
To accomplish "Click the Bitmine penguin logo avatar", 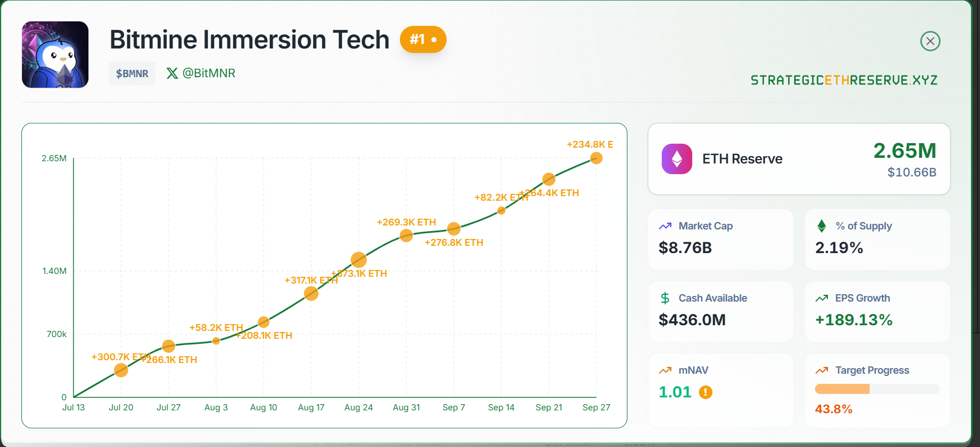I will coord(55,55).
